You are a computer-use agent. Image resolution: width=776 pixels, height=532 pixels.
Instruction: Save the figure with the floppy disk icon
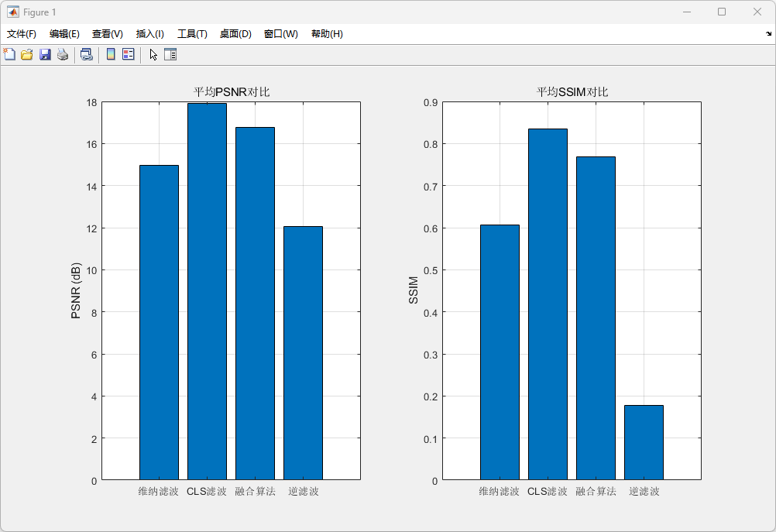tap(45, 54)
